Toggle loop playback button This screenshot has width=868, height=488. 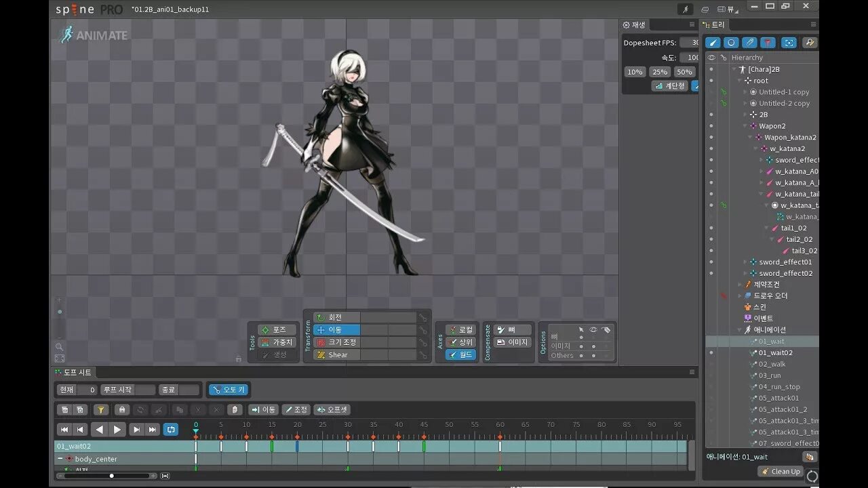pos(171,429)
